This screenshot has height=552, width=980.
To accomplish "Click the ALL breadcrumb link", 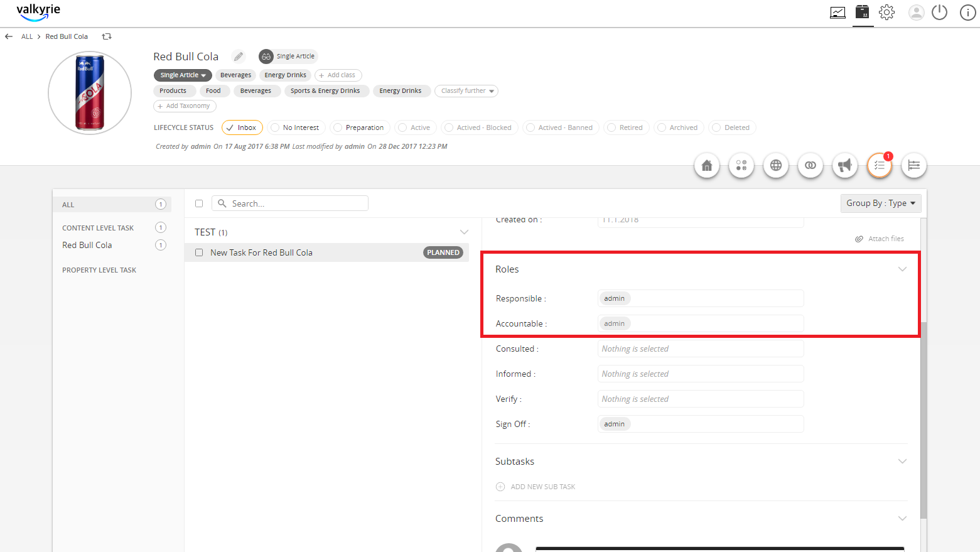I will (27, 36).
